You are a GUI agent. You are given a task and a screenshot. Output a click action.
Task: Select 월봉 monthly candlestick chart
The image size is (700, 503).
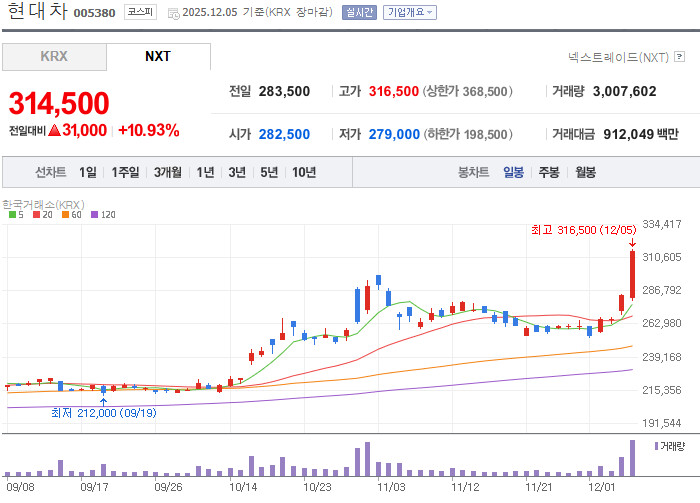click(x=585, y=172)
